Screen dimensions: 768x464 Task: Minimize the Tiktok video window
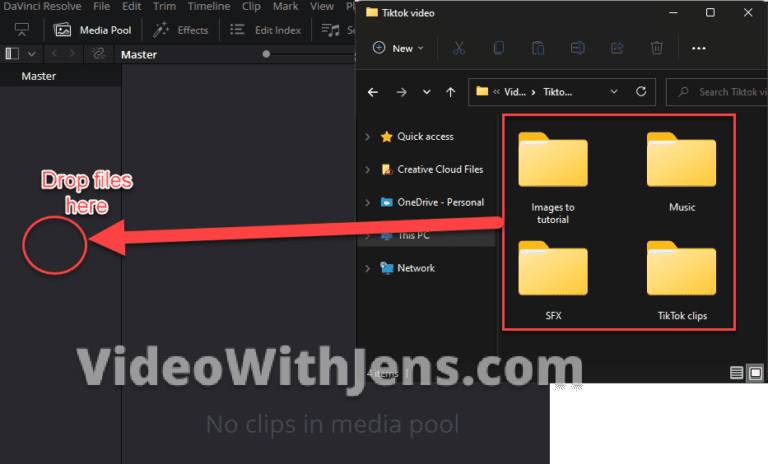coord(673,12)
